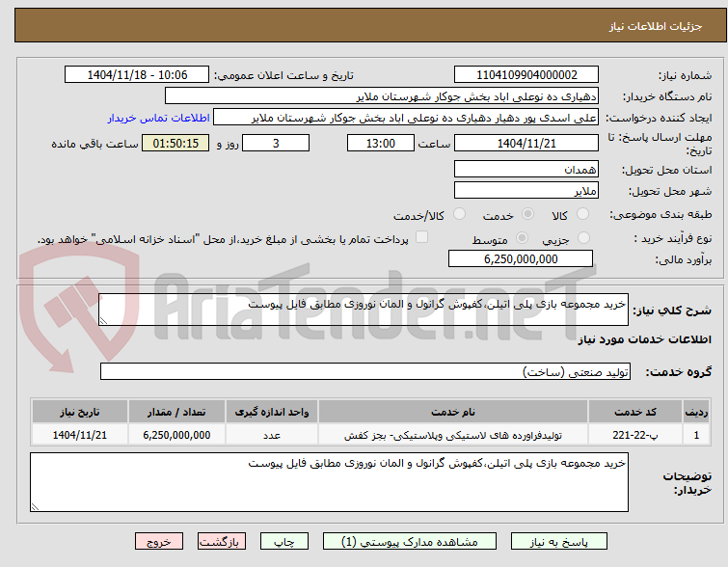Click the کد خدمت column header
The width and height of the screenshot is (728, 567).
[x=635, y=412]
